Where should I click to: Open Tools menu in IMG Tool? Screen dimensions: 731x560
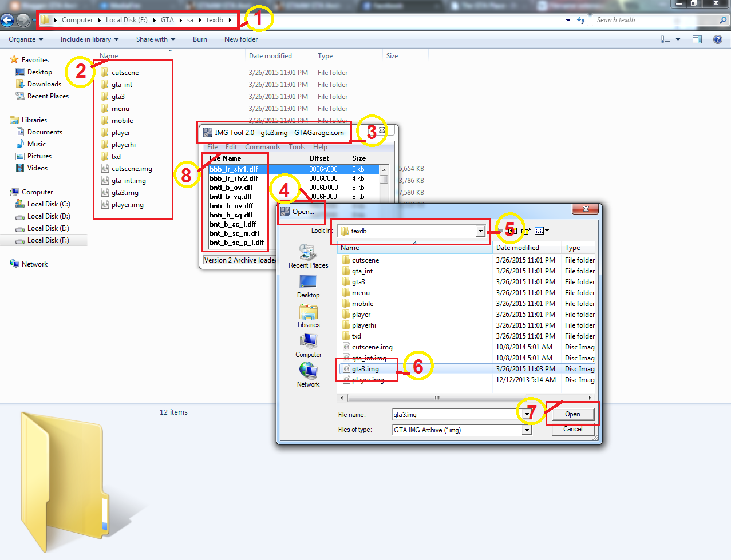point(297,147)
